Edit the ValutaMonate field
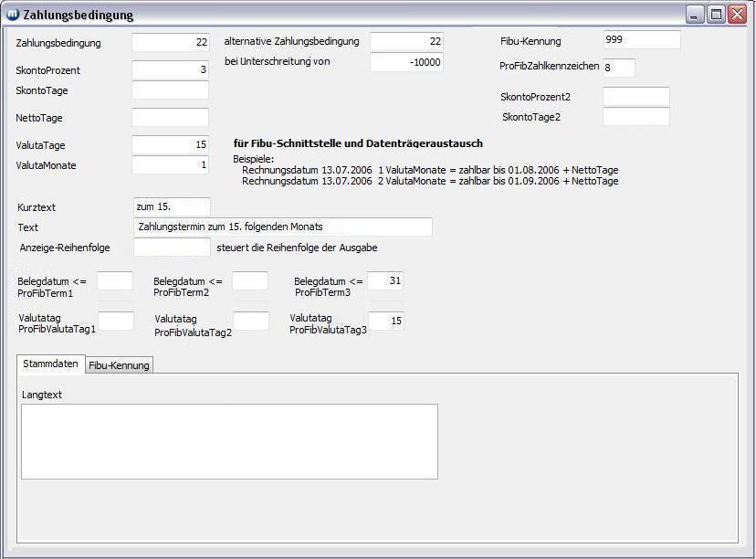The height and width of the screenshot is (559, 756). click(171, 165)
